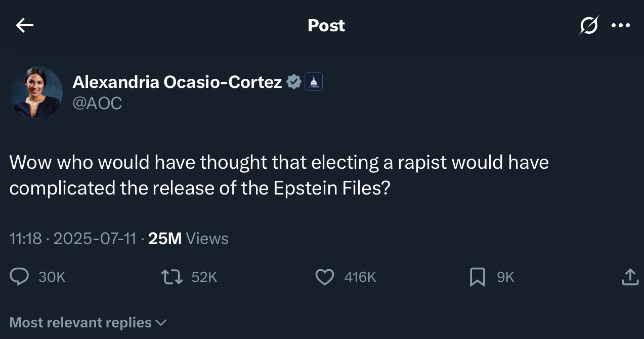Open Alexandria Ocasio-Cortez display name
The height and width of the screenshot is (339, 644).
point(177,82)
